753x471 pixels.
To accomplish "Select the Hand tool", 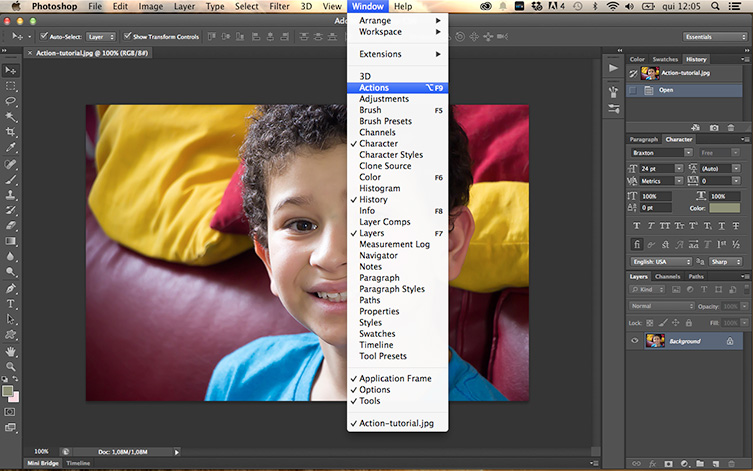I will pos(11,351).
